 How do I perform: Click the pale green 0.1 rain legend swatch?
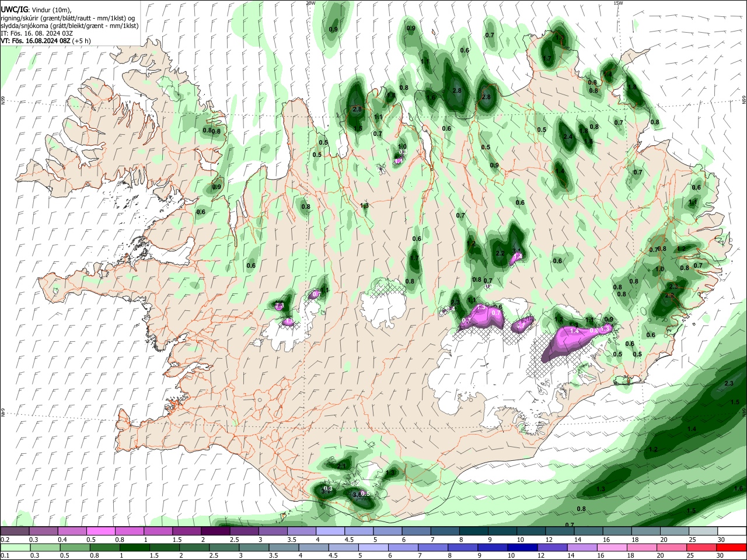15,547
